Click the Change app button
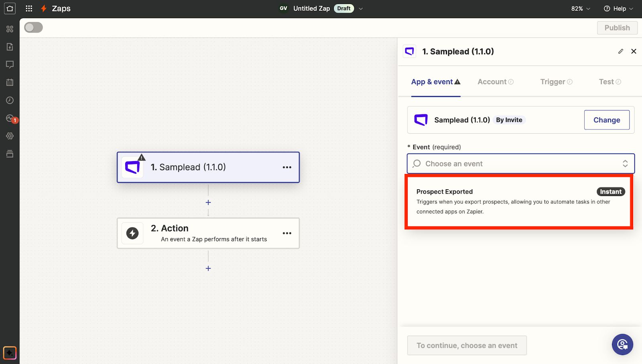642x364 pixels. [x=607, y=120]
